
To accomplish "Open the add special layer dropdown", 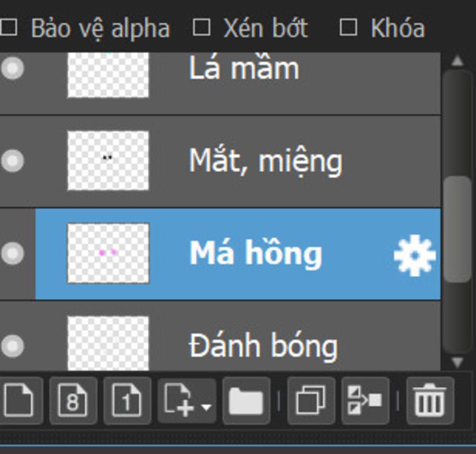I will click(187, 400).
